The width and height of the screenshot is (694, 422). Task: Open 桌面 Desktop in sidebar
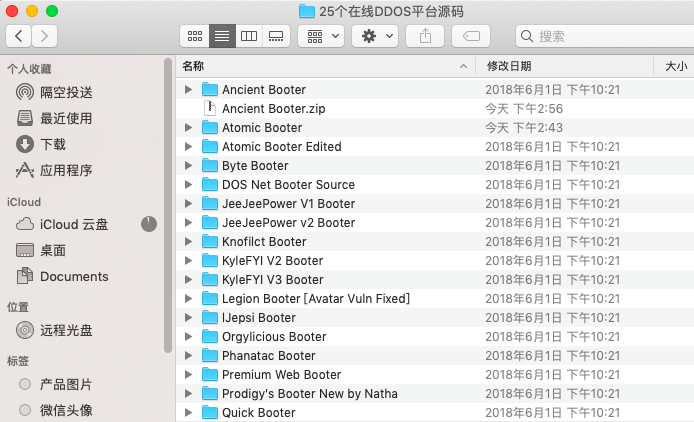(x=53, y=251)
